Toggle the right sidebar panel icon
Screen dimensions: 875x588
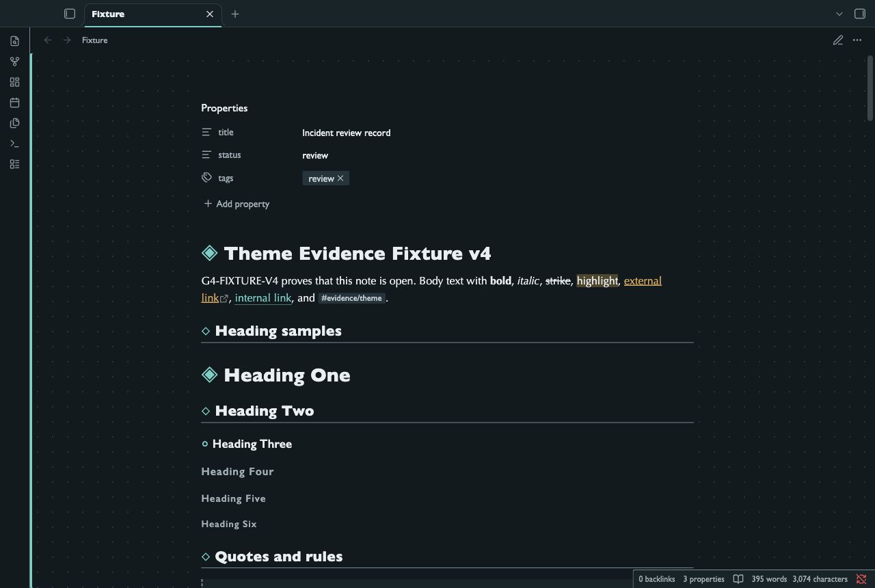coord(860,14)
